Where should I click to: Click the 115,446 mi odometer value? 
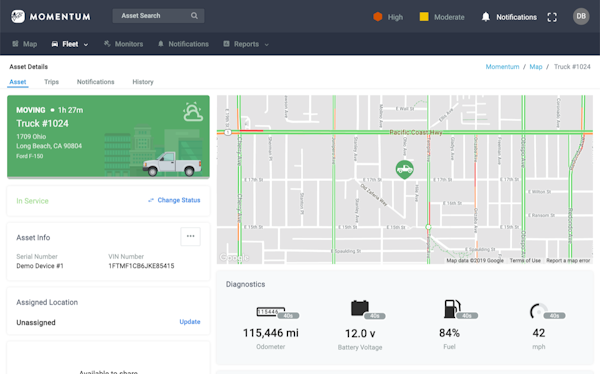(x=271, y=333)
